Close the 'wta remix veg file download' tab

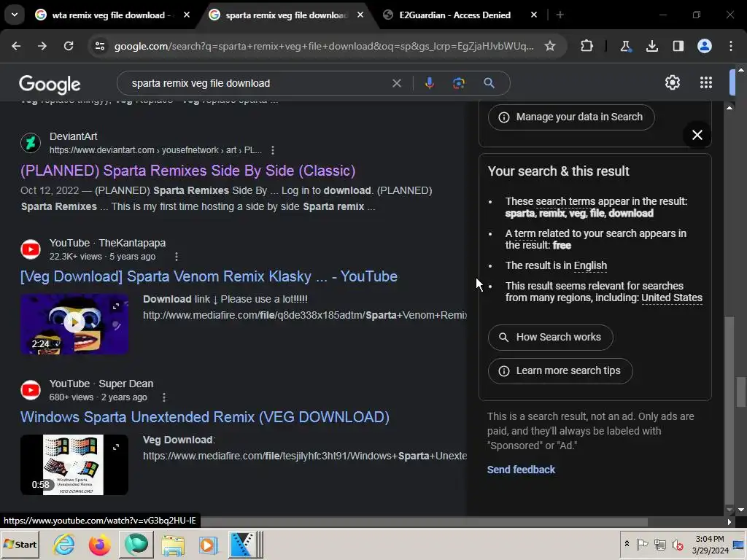point(187,15)
